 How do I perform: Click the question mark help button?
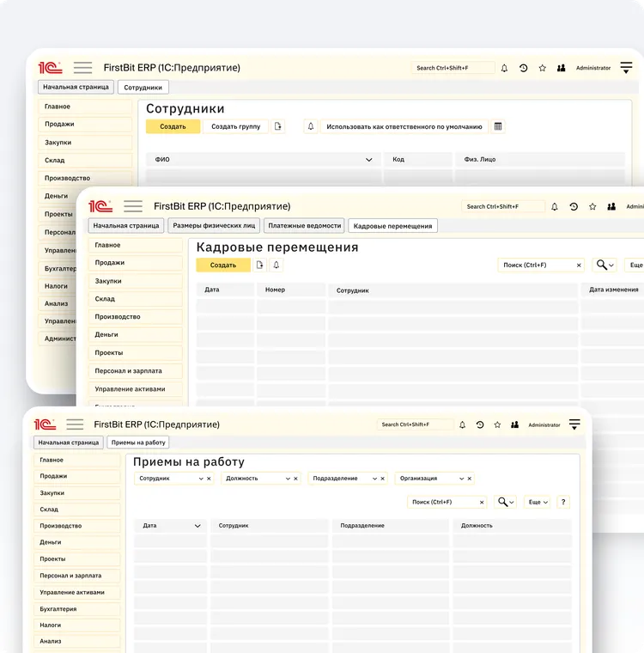tap(563, 502)
